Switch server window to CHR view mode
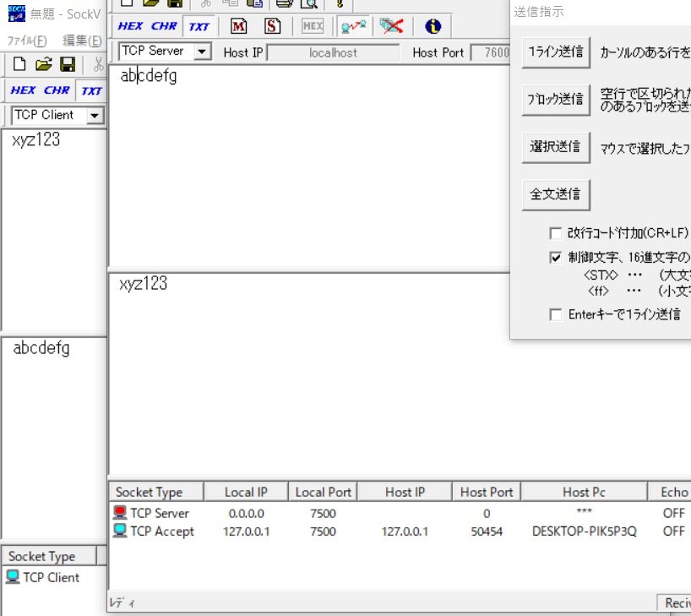The height and width of the screenshot is (616, 691). tap(164, 26)
